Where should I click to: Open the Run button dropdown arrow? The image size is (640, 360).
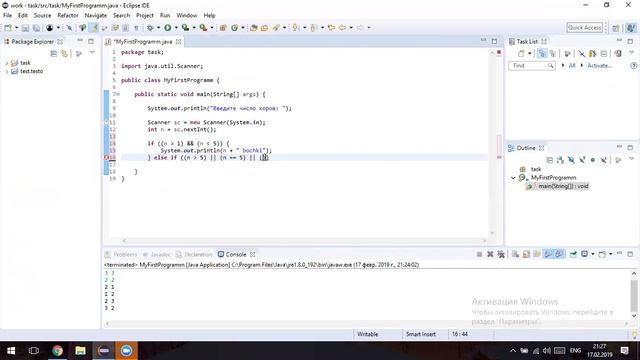[176, 28]
